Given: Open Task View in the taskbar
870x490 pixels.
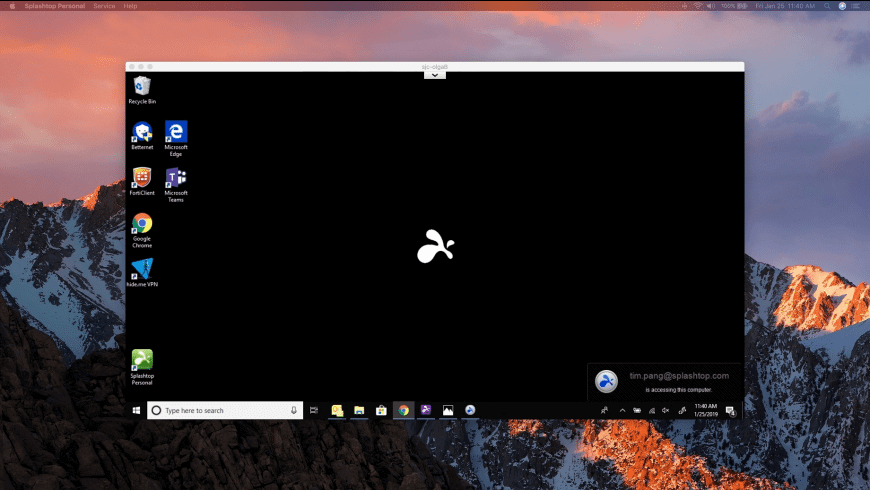Looking at the screenshot, I should click(x=314, y=410).
